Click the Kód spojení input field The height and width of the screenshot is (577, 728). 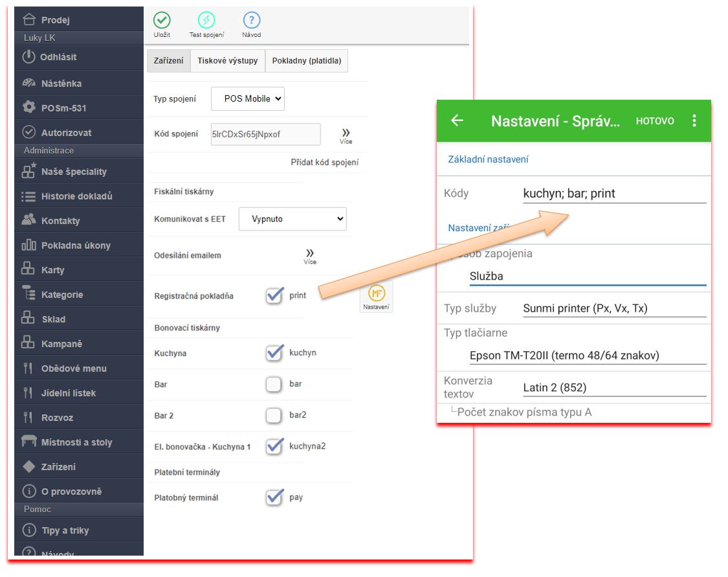265,135
